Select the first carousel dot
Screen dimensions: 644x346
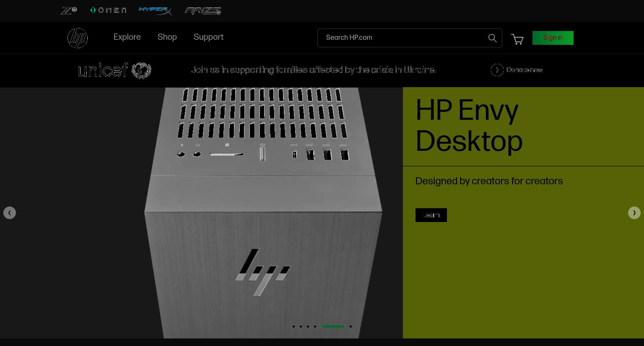[293, 326]
